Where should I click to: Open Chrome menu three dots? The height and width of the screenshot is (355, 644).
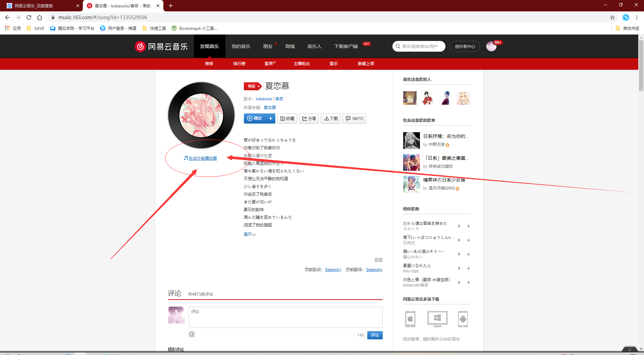click(x=637, y=17)
